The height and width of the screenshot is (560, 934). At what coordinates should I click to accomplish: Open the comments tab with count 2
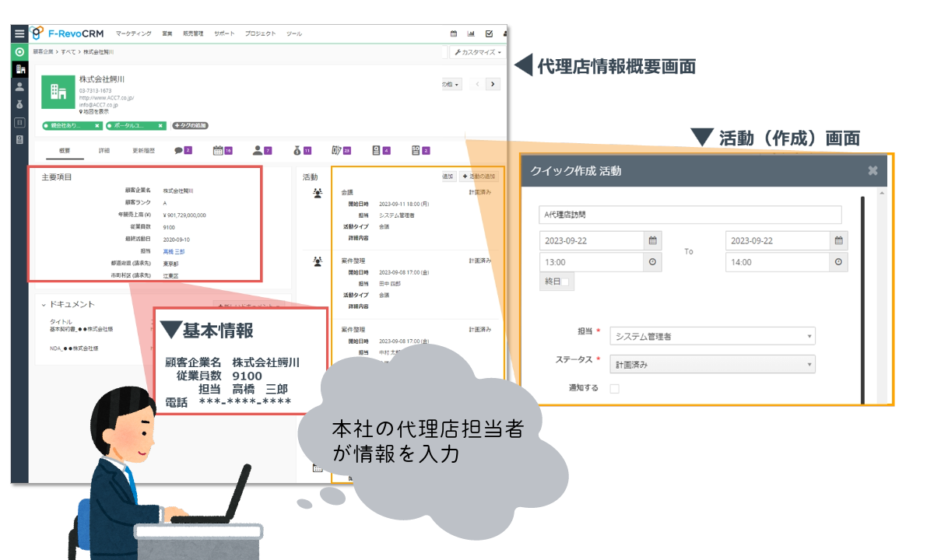[x=183, y=150]
